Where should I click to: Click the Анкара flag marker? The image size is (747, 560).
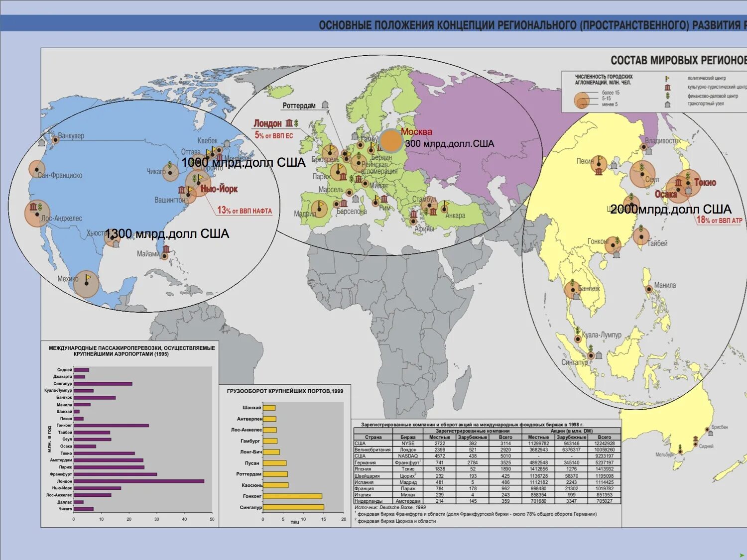(444, 207)
